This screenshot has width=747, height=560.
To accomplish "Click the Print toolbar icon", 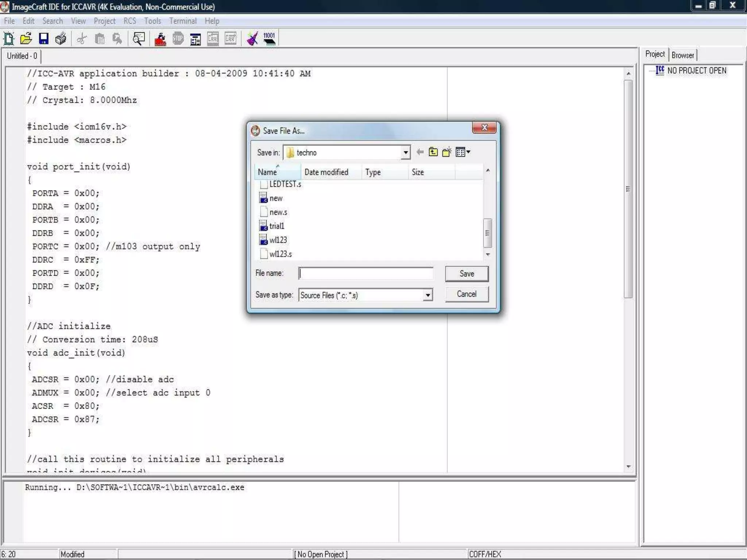I will pyautogui.click(x=61, y=39).
